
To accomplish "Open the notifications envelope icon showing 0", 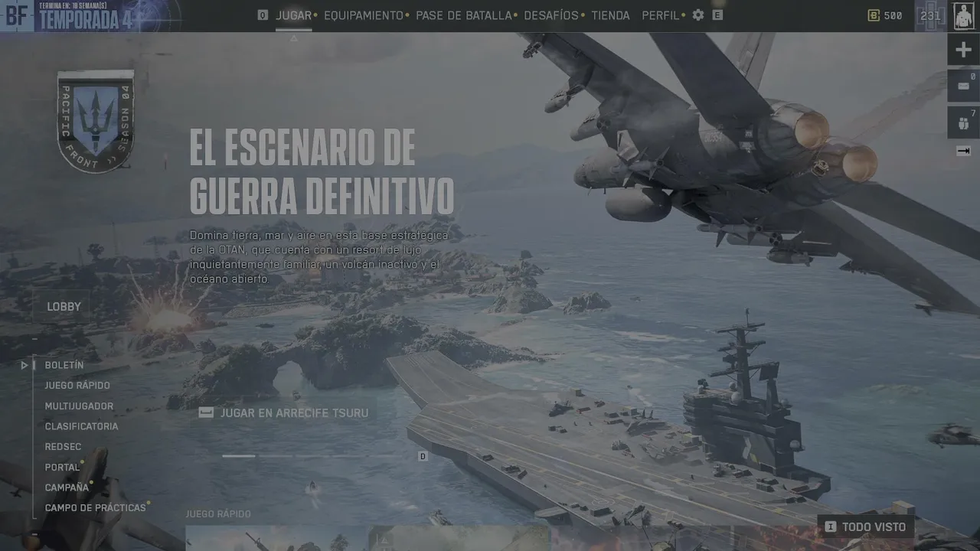I will coord(963,85).
